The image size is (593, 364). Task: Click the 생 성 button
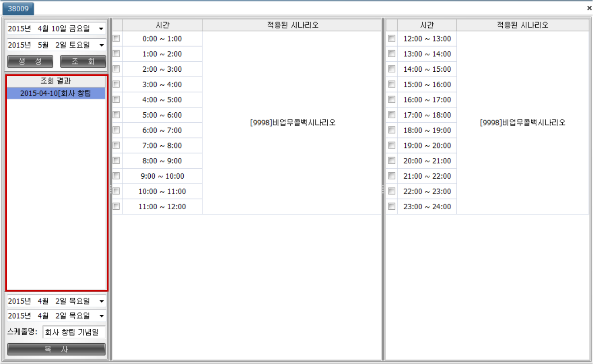(x=30, y=62)
